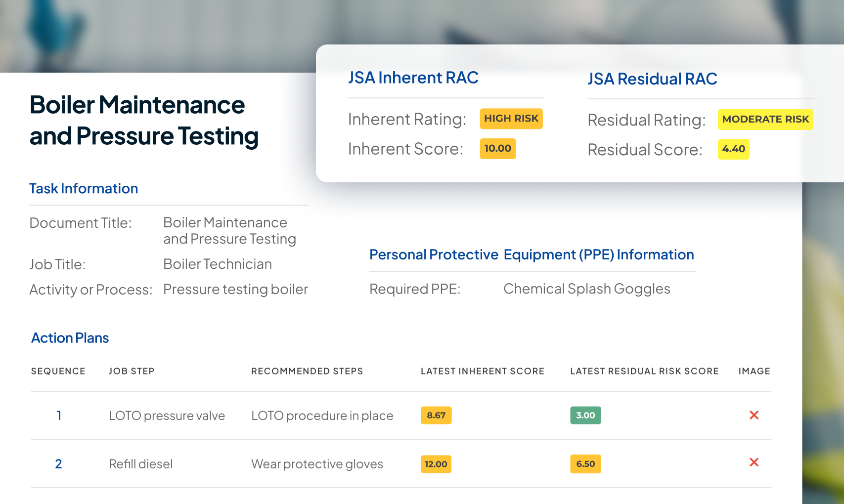Open sequence 2 action plan link
The width and height of the screenshot is (844, 504).
[58, 464]
